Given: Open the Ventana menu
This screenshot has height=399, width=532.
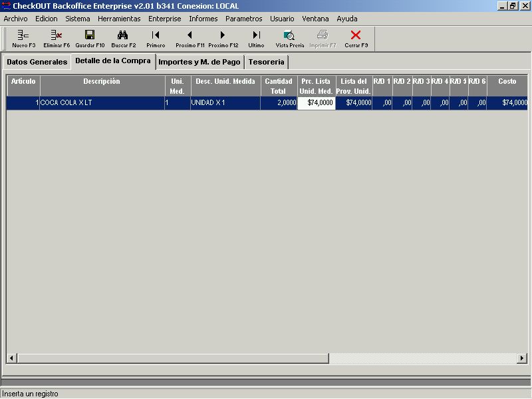Looking at the screenshot, I should [315, 19].
